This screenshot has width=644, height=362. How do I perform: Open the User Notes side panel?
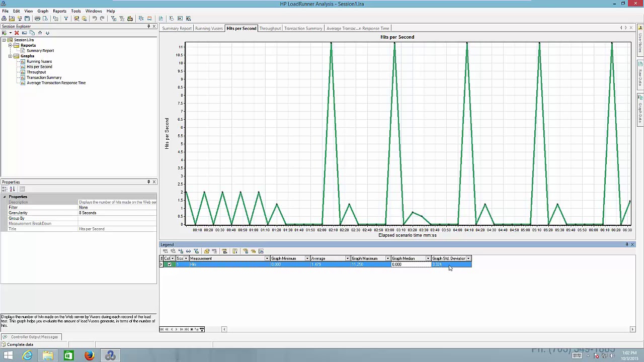[640, 40]
